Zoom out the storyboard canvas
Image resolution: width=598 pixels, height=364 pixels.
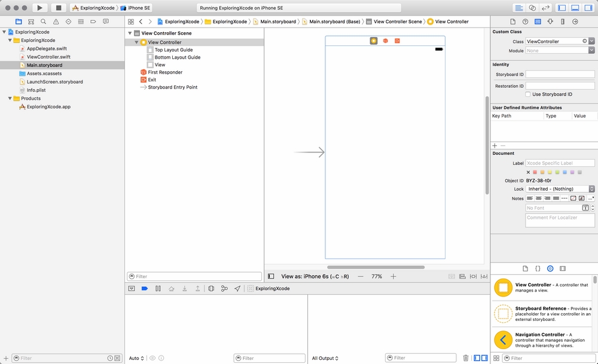(x=361, y=276)
